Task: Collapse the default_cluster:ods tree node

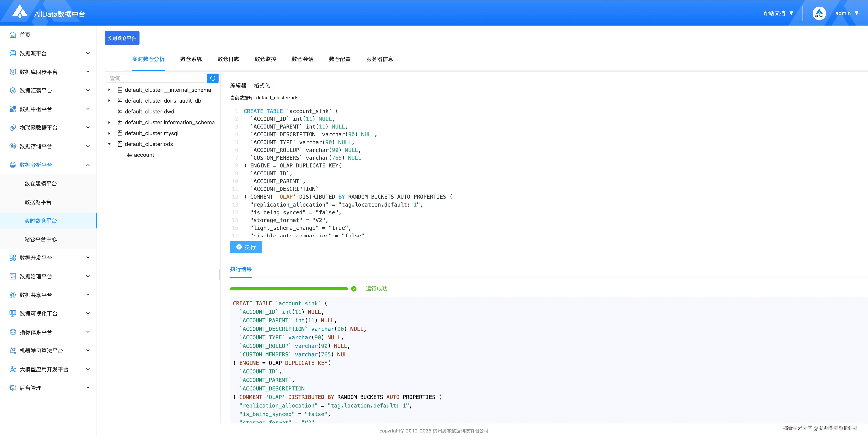Action: point(109,144)
